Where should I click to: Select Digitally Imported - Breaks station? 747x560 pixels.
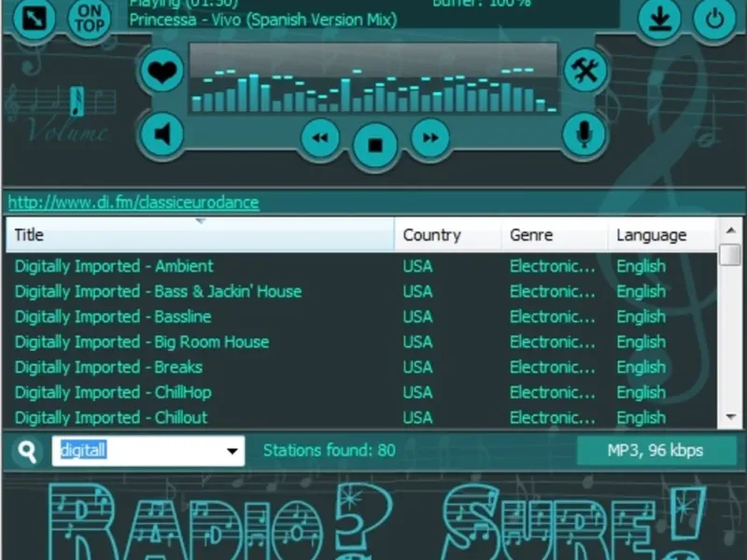[x=361, y=367]
